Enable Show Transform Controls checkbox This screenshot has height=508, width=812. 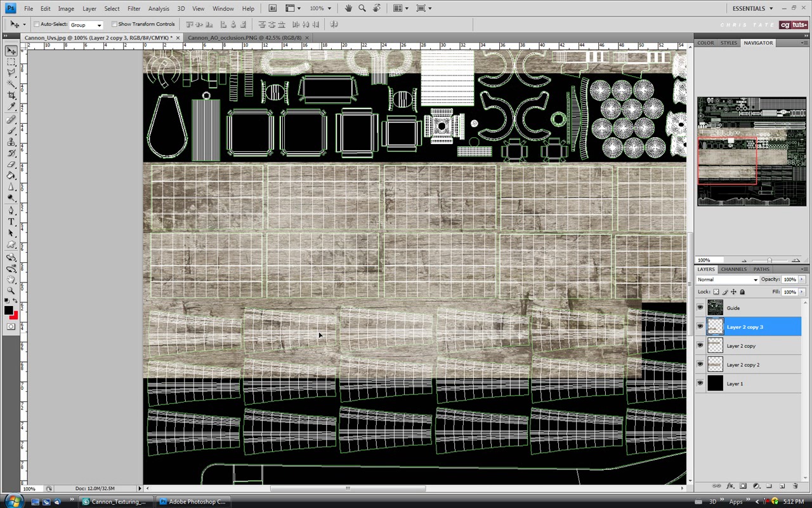tap(114, 24)
